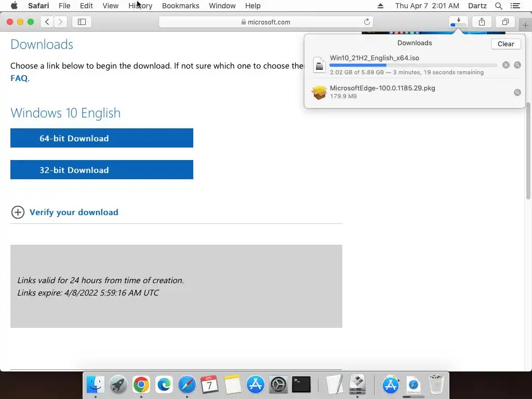Open System Preferences from the Dock

pos(278,384)
